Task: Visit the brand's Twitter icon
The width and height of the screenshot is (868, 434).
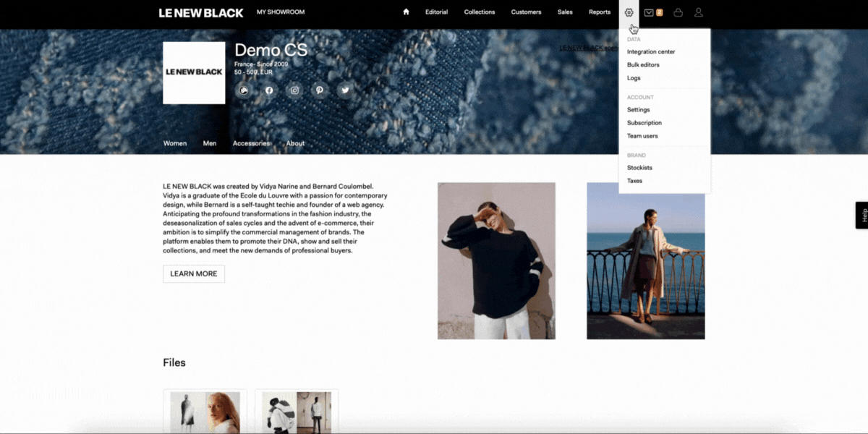Action: pyautogui.click(x=345, y=90)
